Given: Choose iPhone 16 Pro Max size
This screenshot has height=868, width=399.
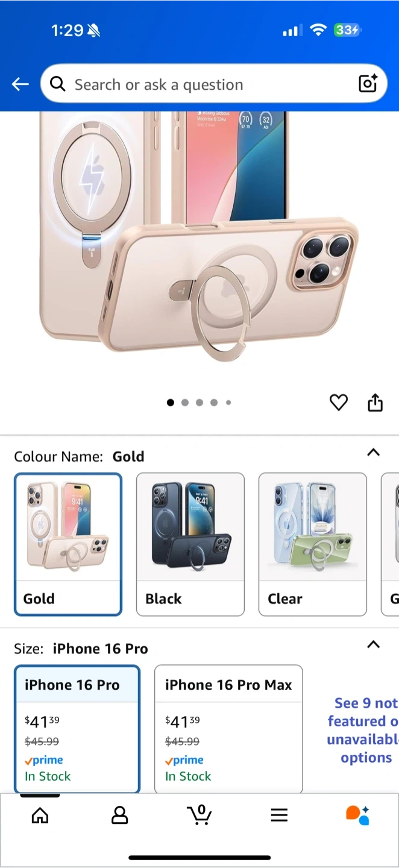Looking at the screenshot, I should pyautogui.click(x=228, y=729).
